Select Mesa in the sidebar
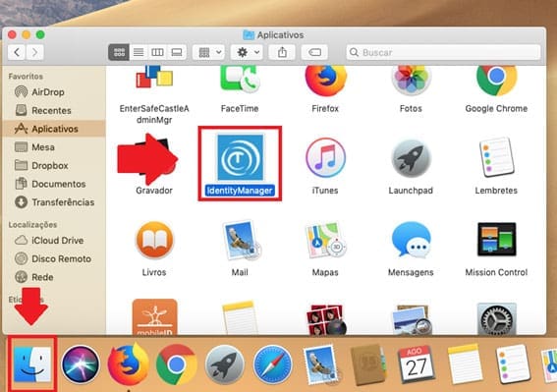 (x=54, y=147)
